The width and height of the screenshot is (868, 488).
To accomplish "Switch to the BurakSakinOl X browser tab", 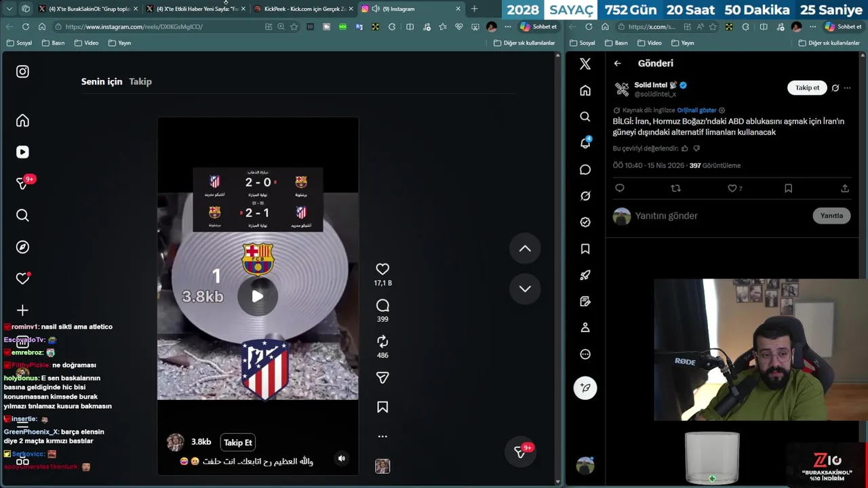I will [x=88, y=9].
